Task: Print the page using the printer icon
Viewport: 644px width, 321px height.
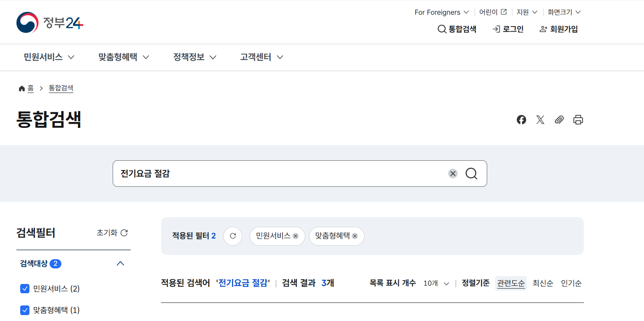Action: click(x=578, y=120)
